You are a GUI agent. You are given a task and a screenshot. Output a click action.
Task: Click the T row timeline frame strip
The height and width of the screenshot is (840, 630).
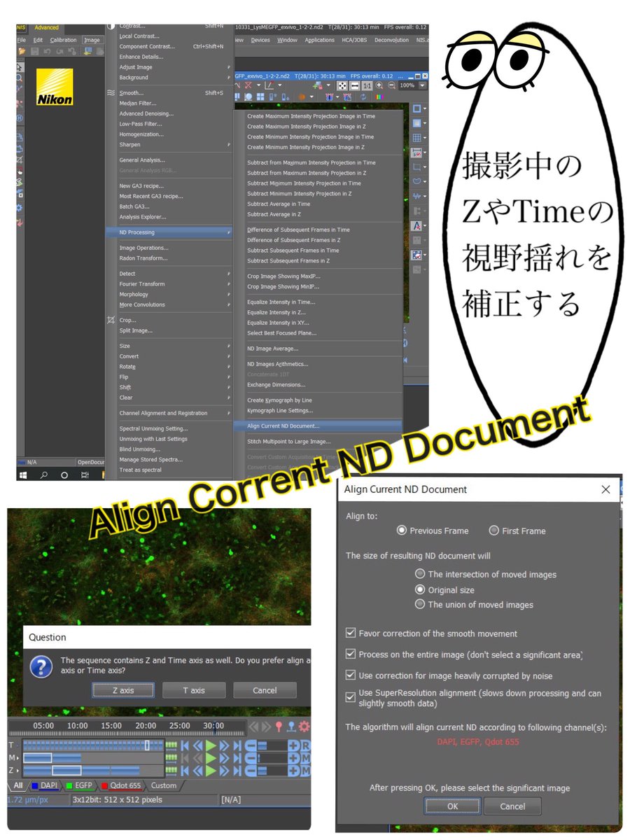93,745
